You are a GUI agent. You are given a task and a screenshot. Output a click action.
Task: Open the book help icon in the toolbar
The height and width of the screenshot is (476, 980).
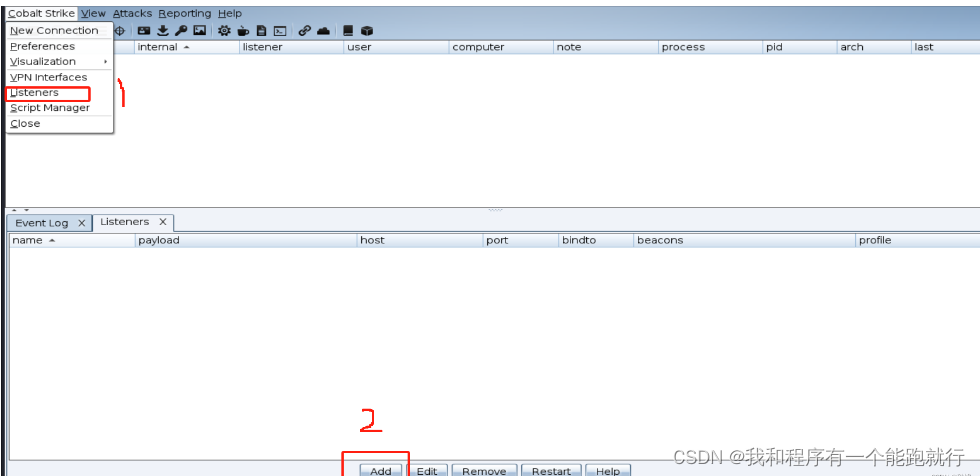pos(348,30)
